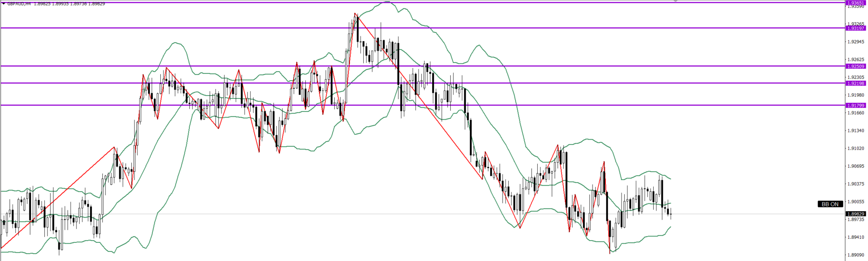Click the GBPAUD,H4 chart title text
Screen dimensions: 868x261
click(19, 4)
